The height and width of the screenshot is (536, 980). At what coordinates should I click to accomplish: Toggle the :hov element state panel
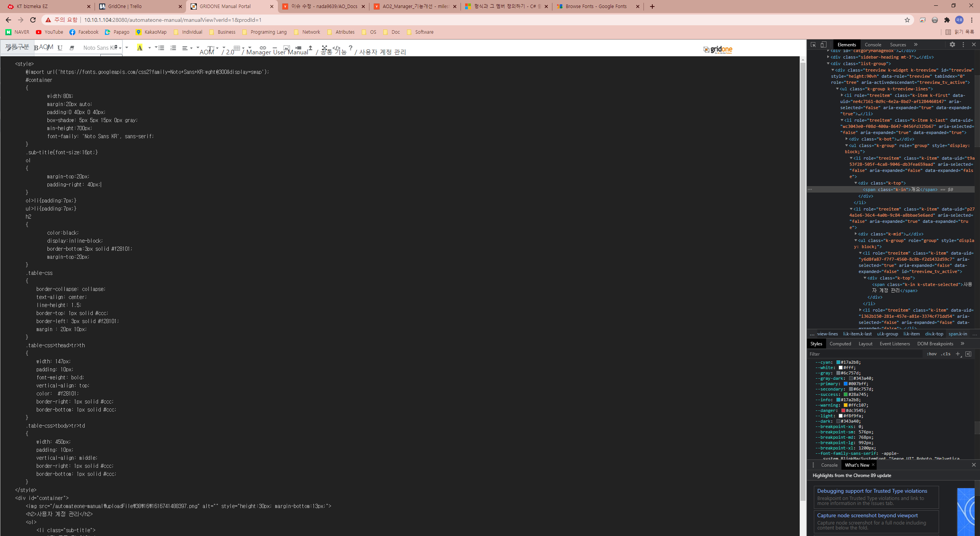click(931, 354)
